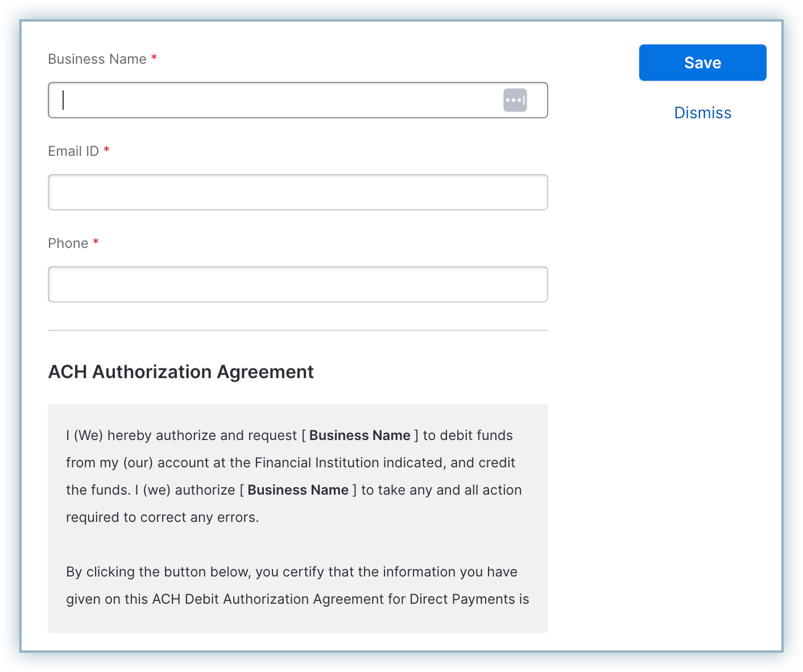This screenshot has height=672, width=803.
Task: Click 'required to correct any errors' text line
Action: click(x=162, y=517)
